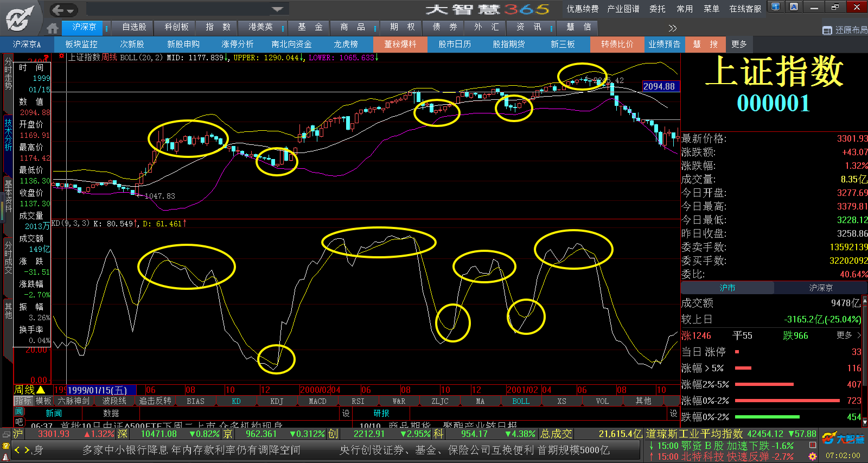
Task: Expand the 商品 tab submenu dots
Action: 375,28
